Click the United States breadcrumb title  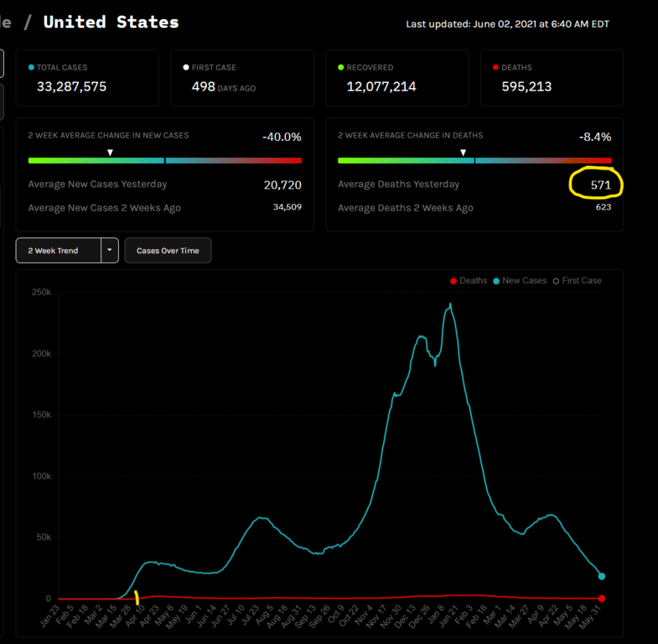(x=111, y=22)
